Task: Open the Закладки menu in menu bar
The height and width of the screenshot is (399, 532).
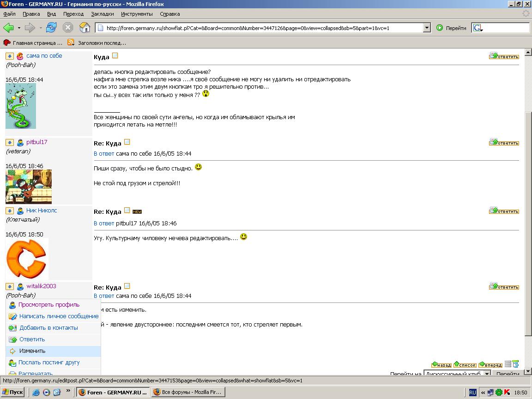Action: pyautogui.click(x=102, y=14)
